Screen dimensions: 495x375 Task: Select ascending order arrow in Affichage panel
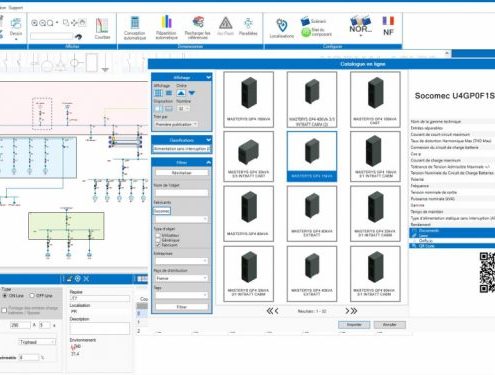[181, 93]
